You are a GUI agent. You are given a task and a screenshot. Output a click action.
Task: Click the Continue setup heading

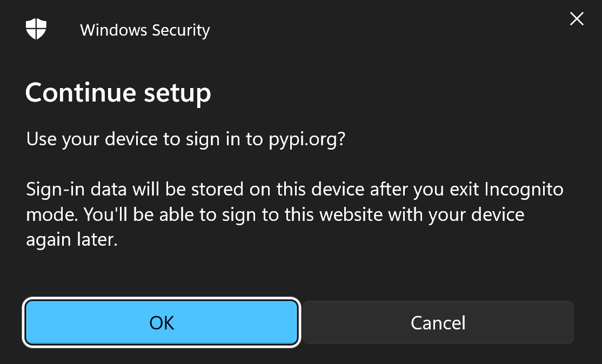[x=118, y=92]
